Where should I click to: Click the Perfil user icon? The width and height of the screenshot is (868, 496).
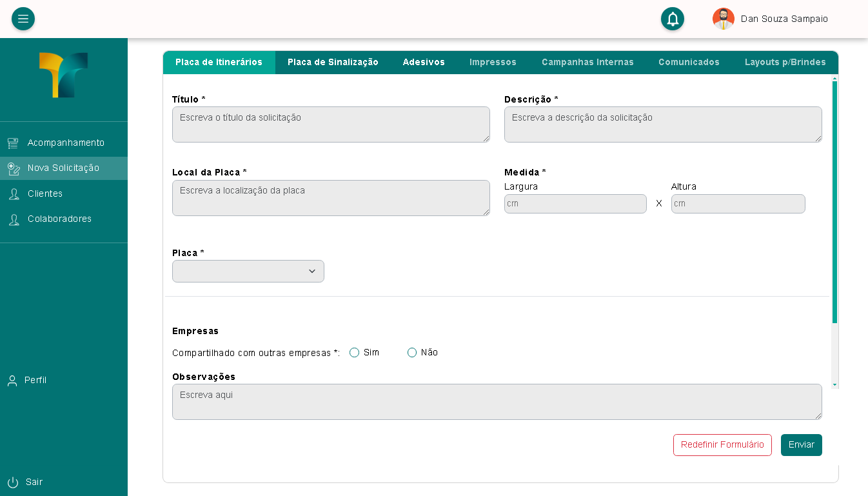pos(12,381)
